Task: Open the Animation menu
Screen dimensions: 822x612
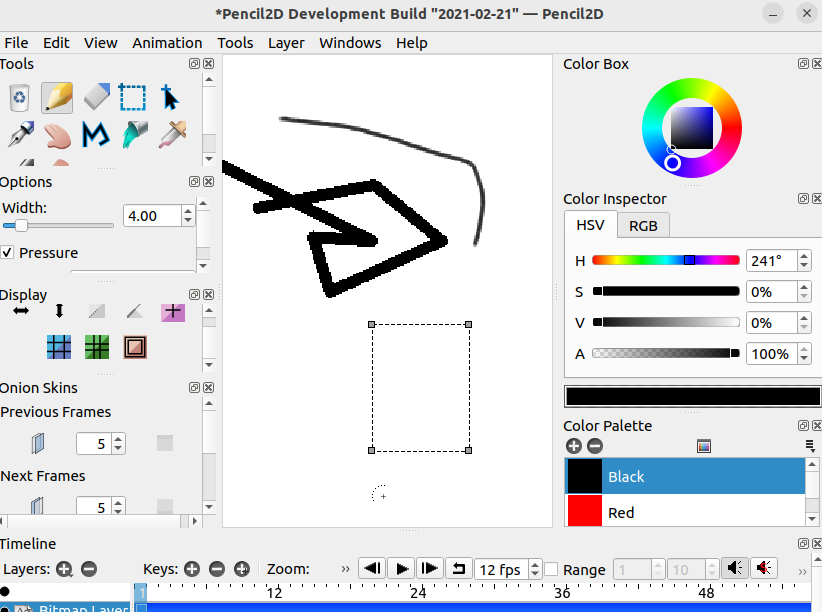Action: (x=167, y=42)
